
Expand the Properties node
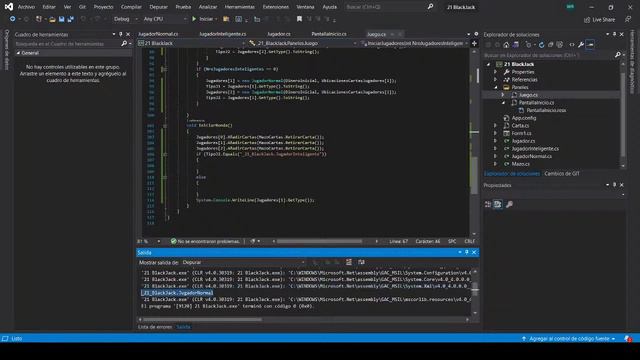(496, 72)
